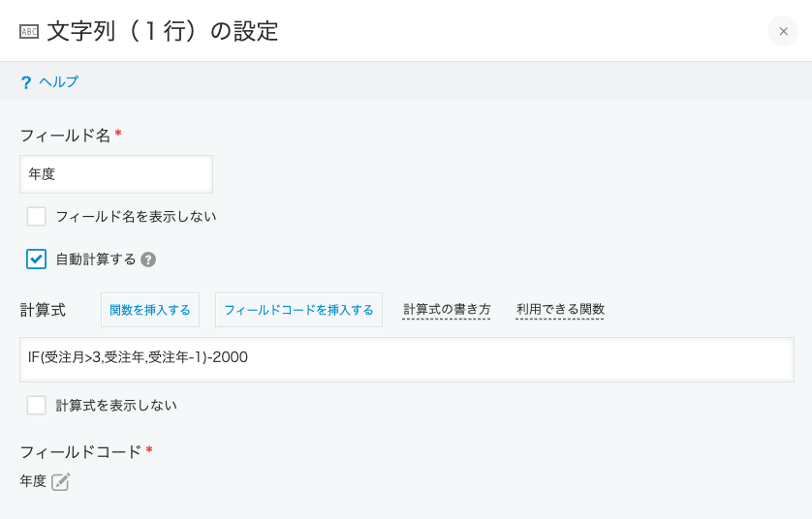812x519 pixels.
Task: Close the 文字列（1行）の設定 dialog
Action: (x=783, y=32)
